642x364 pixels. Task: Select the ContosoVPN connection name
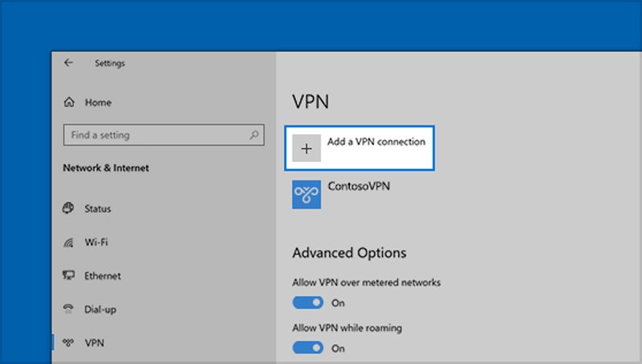[x=359, y=185]
